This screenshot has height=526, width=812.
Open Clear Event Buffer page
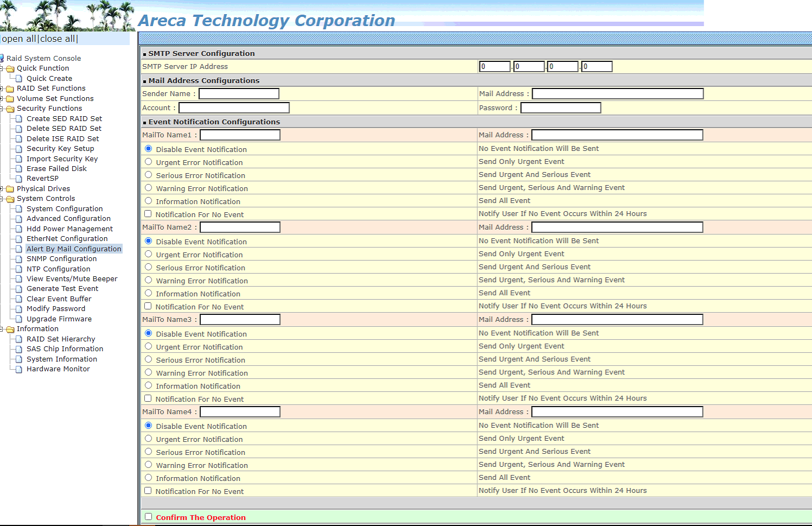tap(59, 299)
